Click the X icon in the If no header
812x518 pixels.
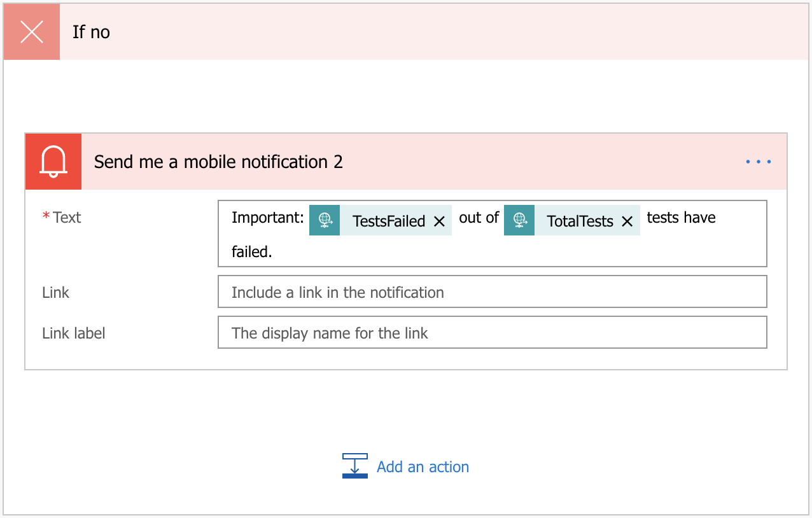(x=32, y=32)
